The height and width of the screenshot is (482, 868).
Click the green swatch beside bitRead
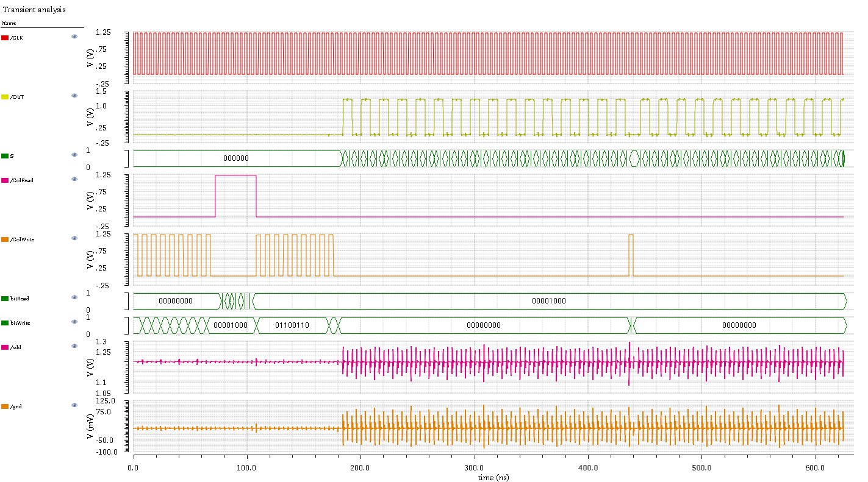(x=5, y=299)
